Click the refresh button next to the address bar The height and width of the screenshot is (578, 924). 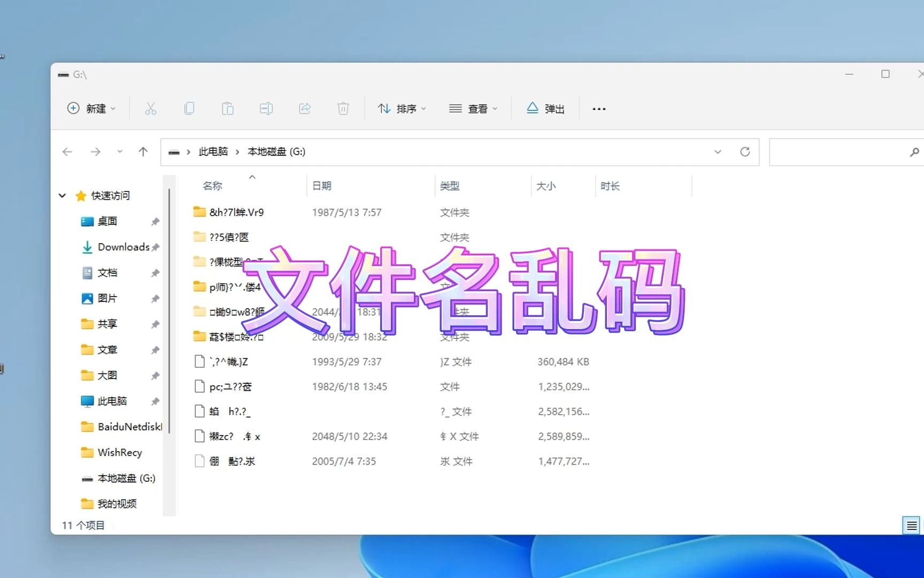click(x=745, y=151)
